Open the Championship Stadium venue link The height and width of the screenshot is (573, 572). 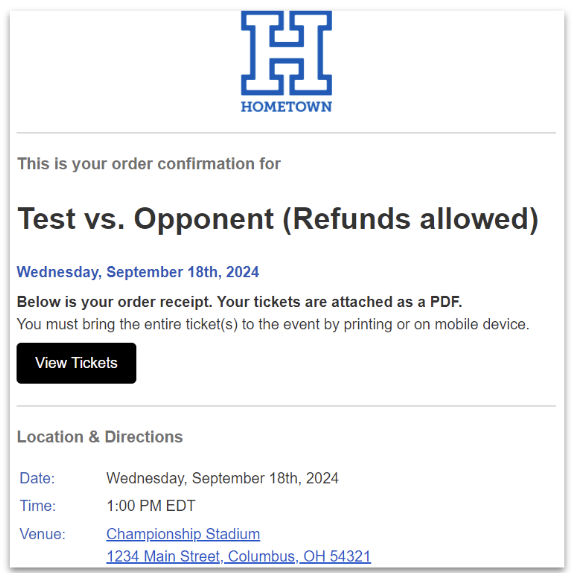click(x=183, y=534)
